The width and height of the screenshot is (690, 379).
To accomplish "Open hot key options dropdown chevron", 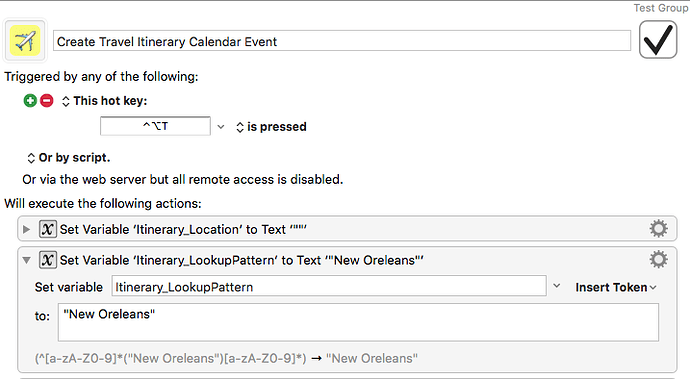I will (221, 127).
